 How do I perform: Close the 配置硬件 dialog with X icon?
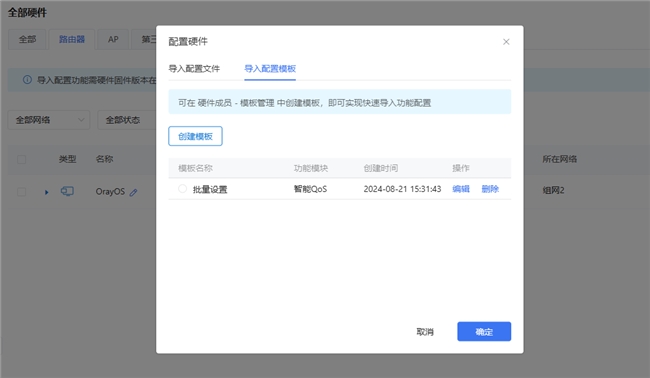[x=506, y=41]
